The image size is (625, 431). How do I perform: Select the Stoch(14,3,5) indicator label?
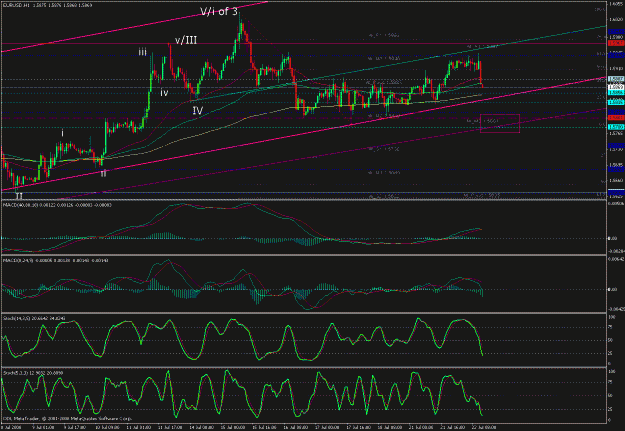point(34,318)
